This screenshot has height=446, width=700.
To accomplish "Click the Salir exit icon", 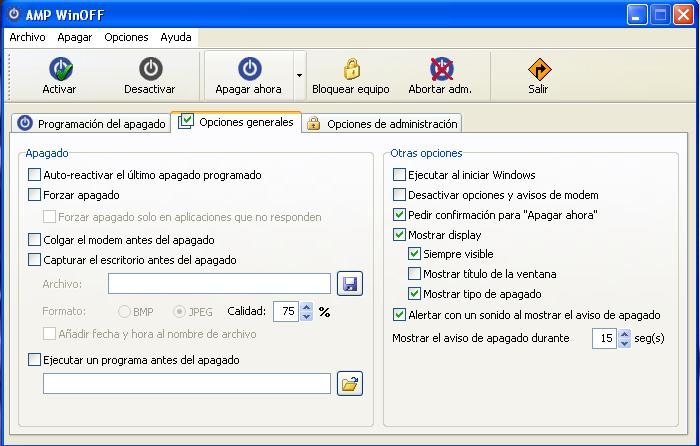I will pos(539,69).
